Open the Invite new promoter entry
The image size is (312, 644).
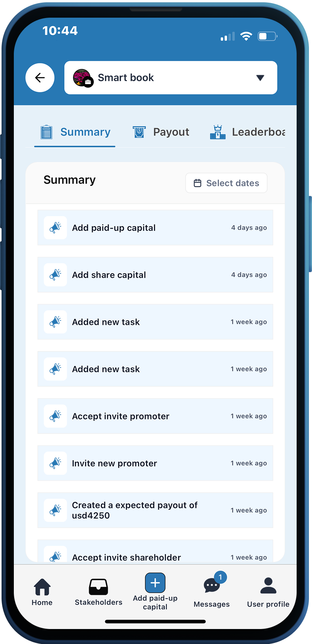155,463
